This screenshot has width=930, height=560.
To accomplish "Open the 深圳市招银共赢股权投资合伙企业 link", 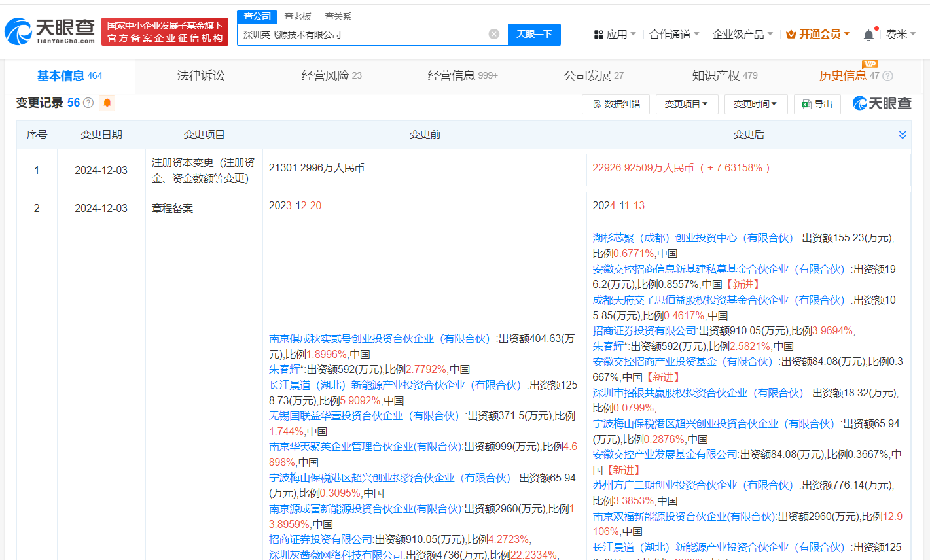I will click(x=698, y=393).
